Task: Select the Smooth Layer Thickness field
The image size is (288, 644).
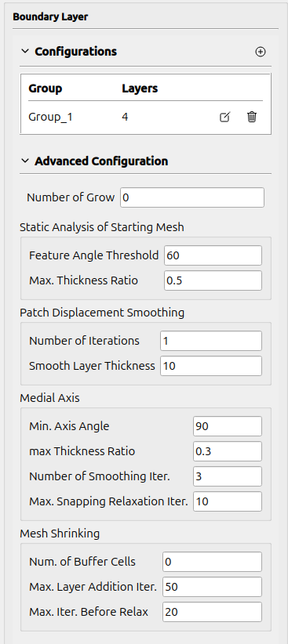Action: click(211, 366)
